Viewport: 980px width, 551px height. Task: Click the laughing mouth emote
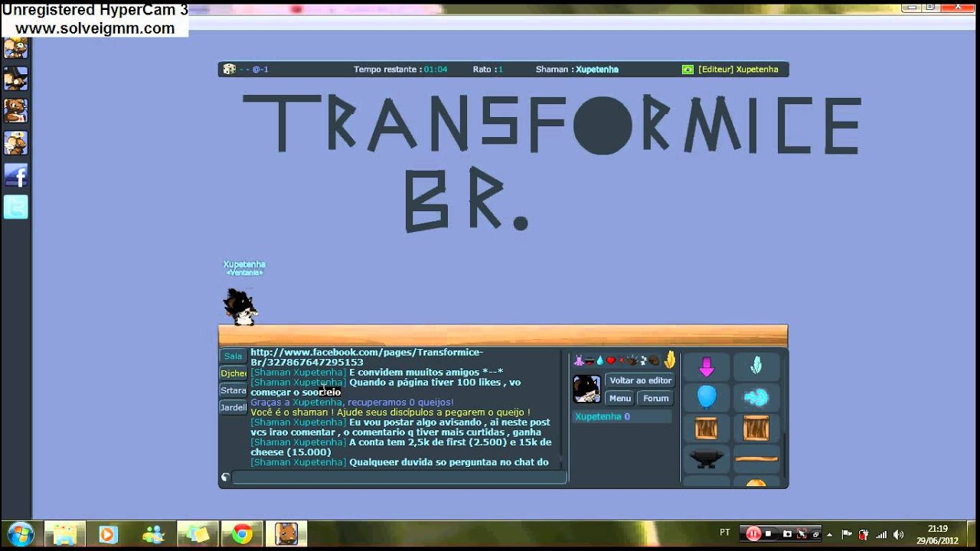click(590, 361)
